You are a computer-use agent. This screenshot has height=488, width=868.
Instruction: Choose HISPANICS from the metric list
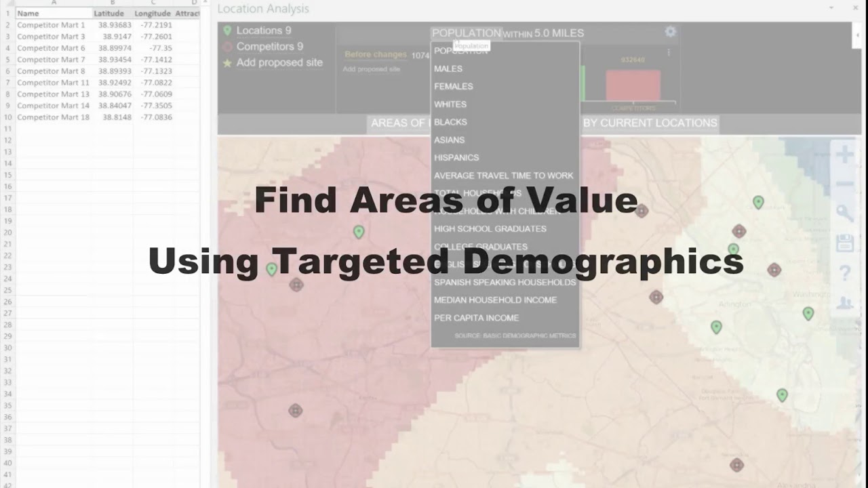pyautogui.click(x=456, y=157)
